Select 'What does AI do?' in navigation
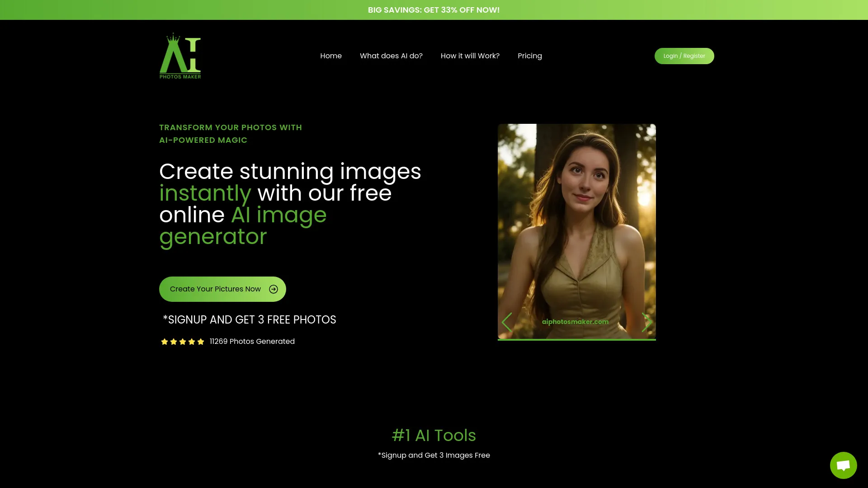The image size is (868, 488). click(x=391, y=56)
